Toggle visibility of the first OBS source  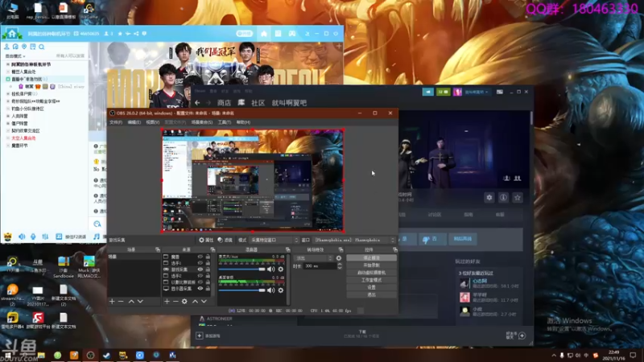point(200,257)
